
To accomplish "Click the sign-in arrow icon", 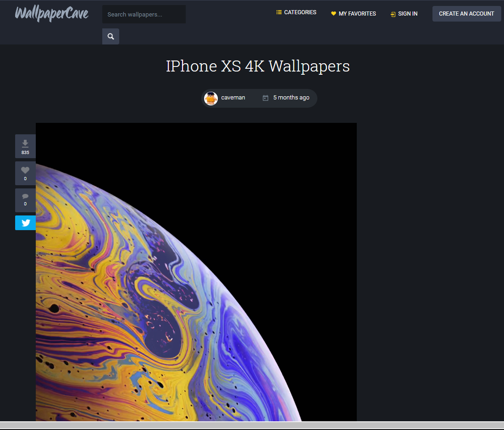I will point(393,14).
